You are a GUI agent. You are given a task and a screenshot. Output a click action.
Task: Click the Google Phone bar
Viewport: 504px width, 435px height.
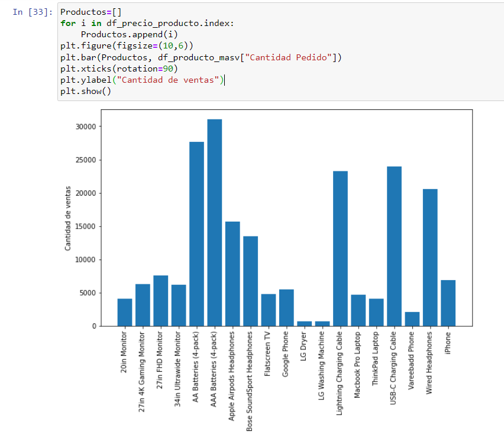point(286,307)
